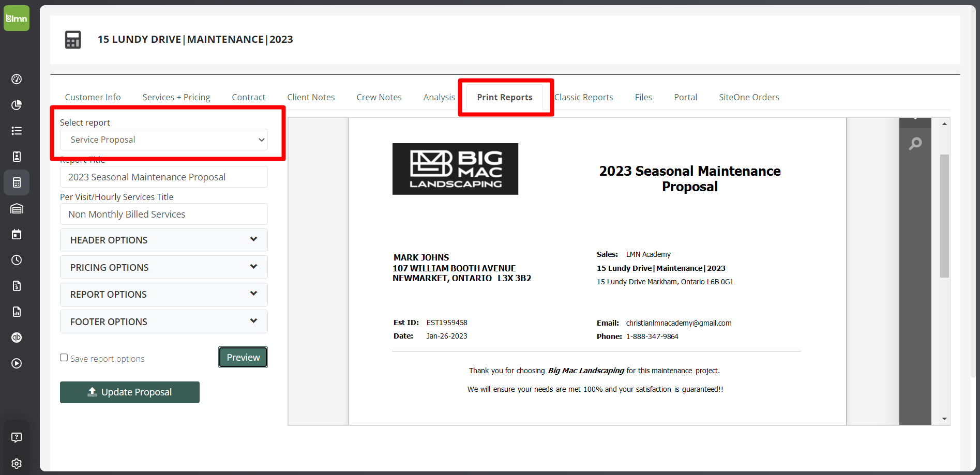This screenshot has height=475, width=980.
Task: Switch to Services + Pricing tab
Action: tap(176, 97)
